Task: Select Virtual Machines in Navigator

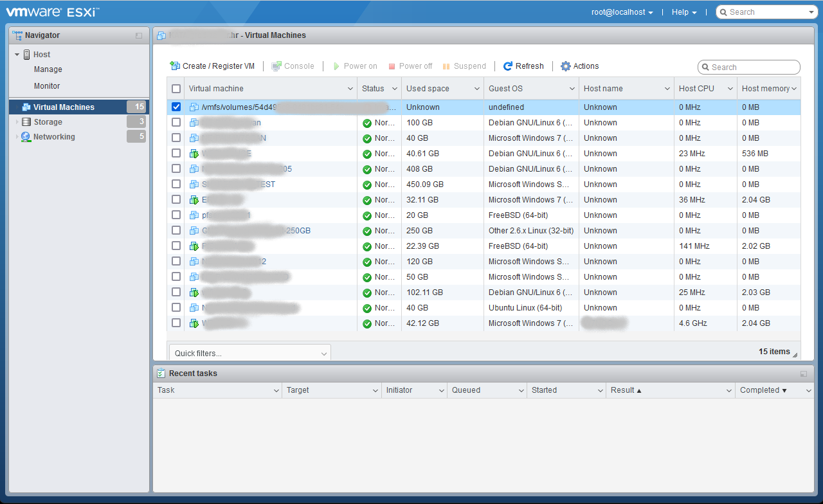Action: [64, 107]
